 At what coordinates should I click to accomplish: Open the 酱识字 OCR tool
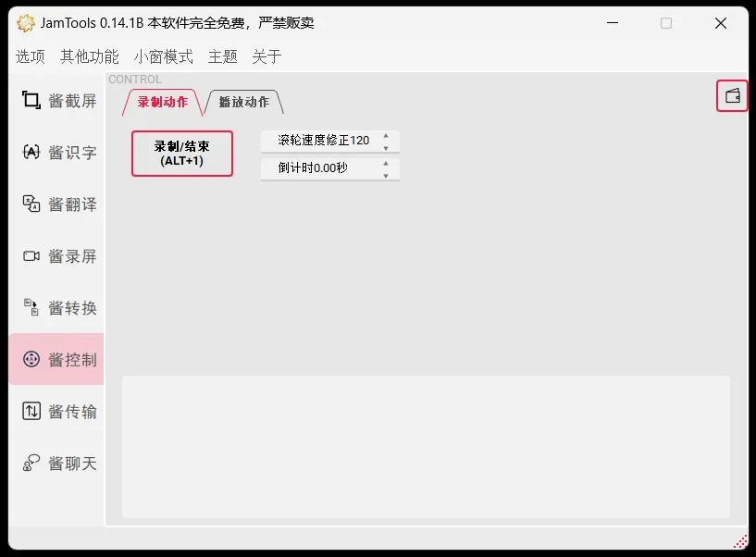point(56,153)
